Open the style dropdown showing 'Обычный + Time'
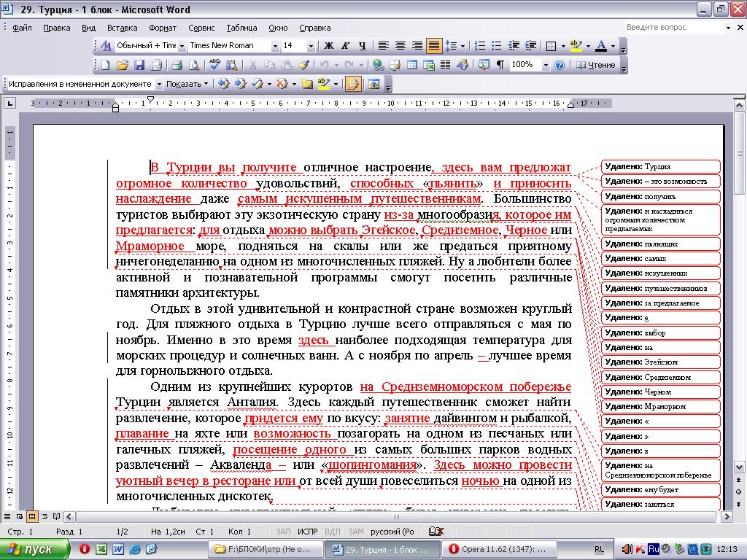The width and height of the screenshot is (747, 560). (x=182, y=46)
